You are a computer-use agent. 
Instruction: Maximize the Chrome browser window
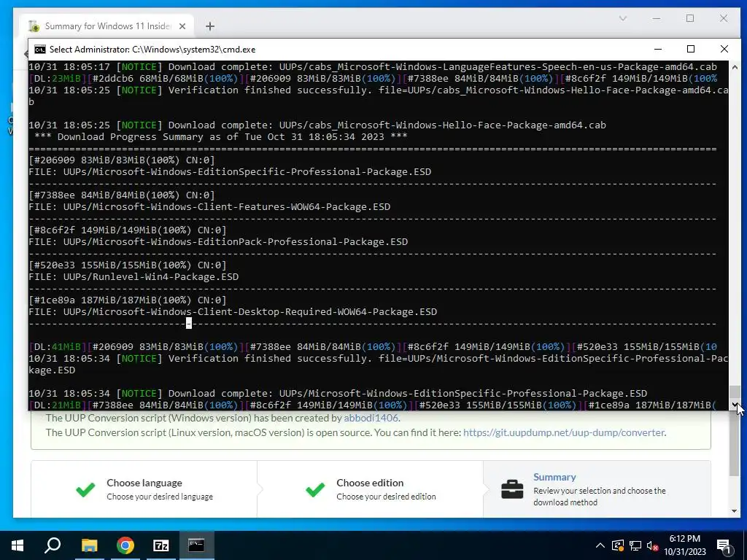[690, 18]
